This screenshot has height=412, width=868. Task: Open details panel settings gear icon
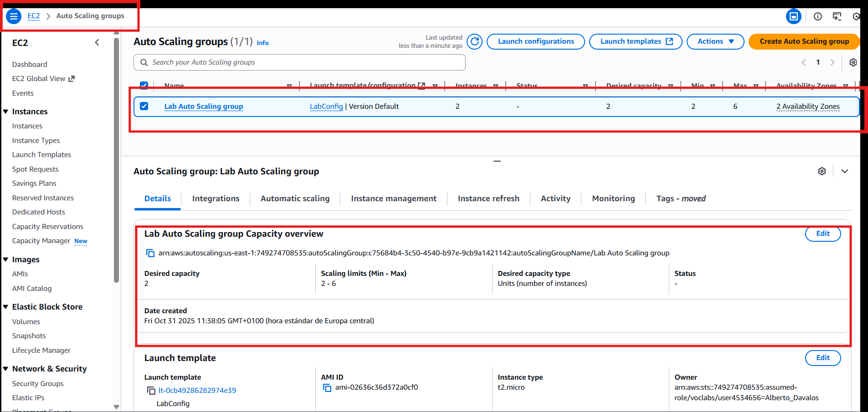822,171
